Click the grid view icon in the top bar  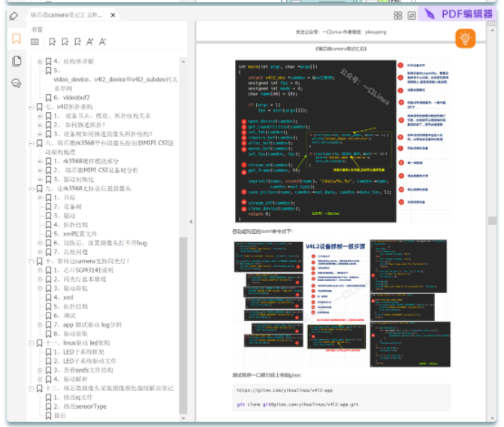(x=398, y=16)
